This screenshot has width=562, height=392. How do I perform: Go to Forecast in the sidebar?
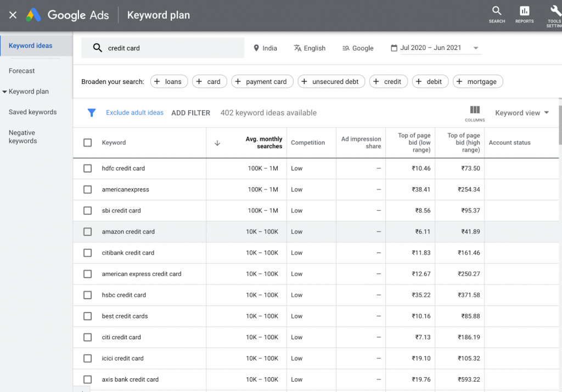click(x=22, y=71)
